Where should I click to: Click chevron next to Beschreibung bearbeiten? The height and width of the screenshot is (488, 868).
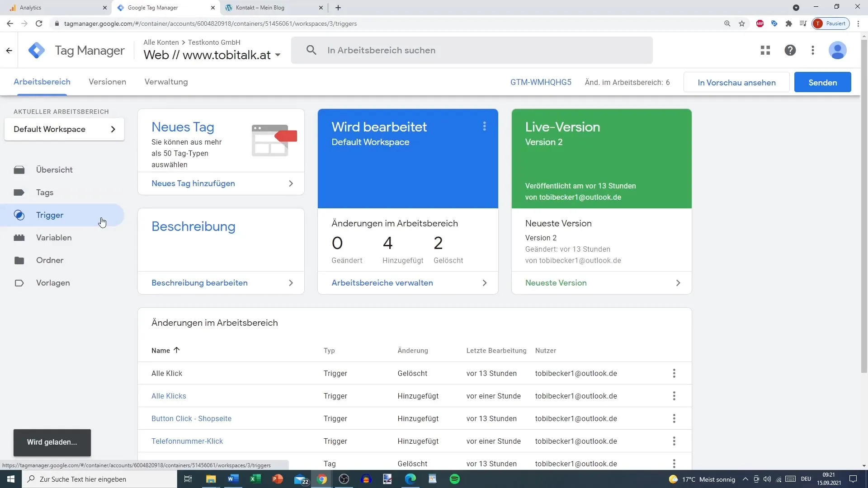[x=291, y=283]
